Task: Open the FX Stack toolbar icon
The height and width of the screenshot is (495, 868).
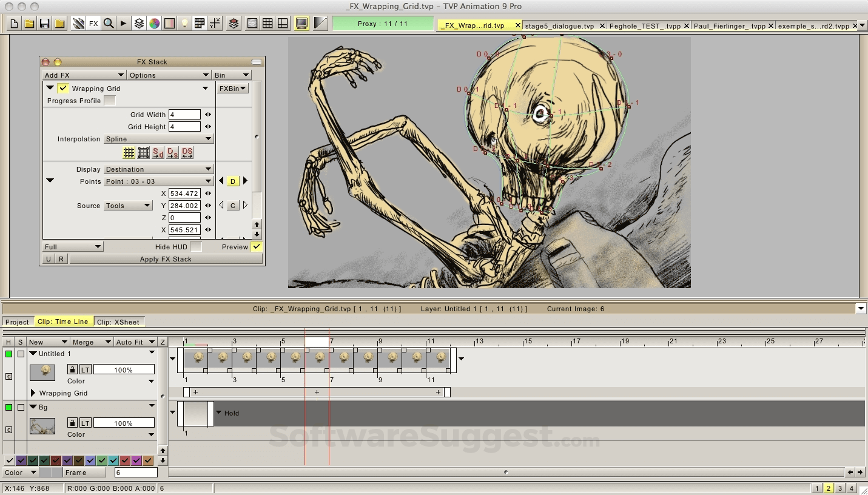Action: (x=93, y=24)
